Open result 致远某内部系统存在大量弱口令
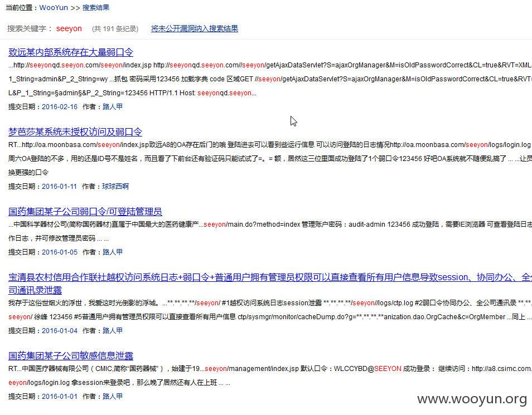Image resolution: width=532 pixels, height=415 pixels. coord(71,52)
